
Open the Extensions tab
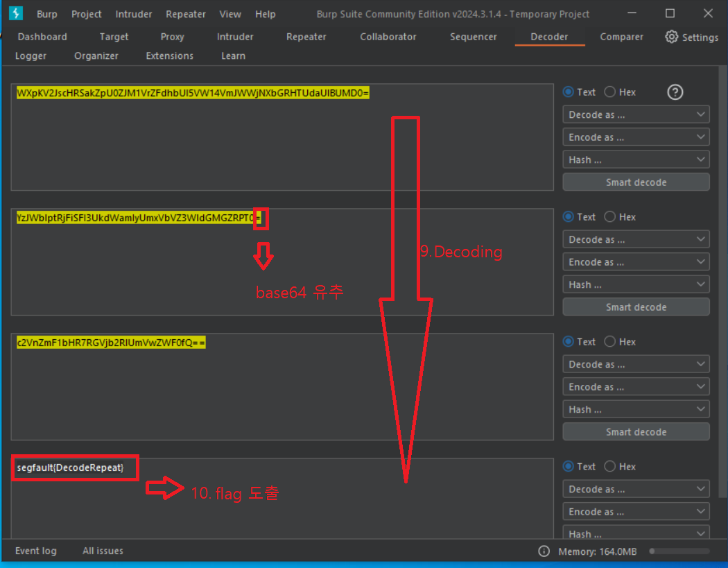[x=169, y=55]
